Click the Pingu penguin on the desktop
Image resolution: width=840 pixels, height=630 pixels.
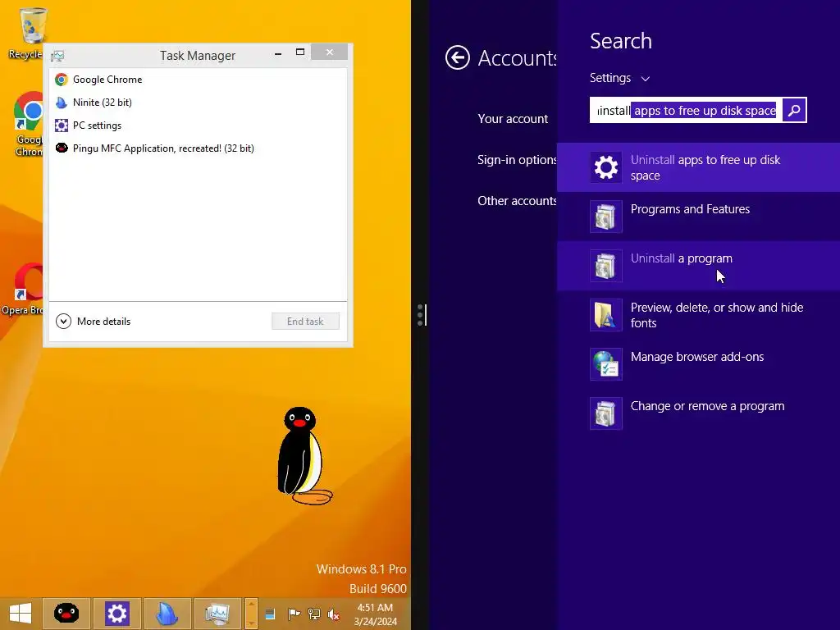click(x=304, y=456)
